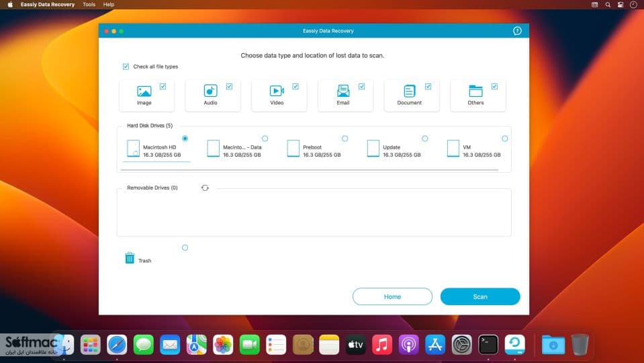Toggle Check all file types checkbox
The image size is (644, 363).
pyautogui.click(x=126, y=67)
